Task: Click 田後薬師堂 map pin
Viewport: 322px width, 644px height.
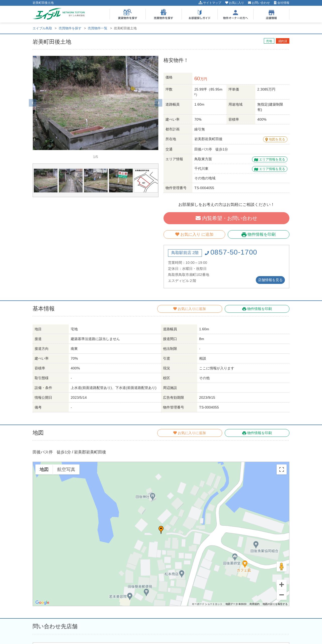Action: [235, 557]
